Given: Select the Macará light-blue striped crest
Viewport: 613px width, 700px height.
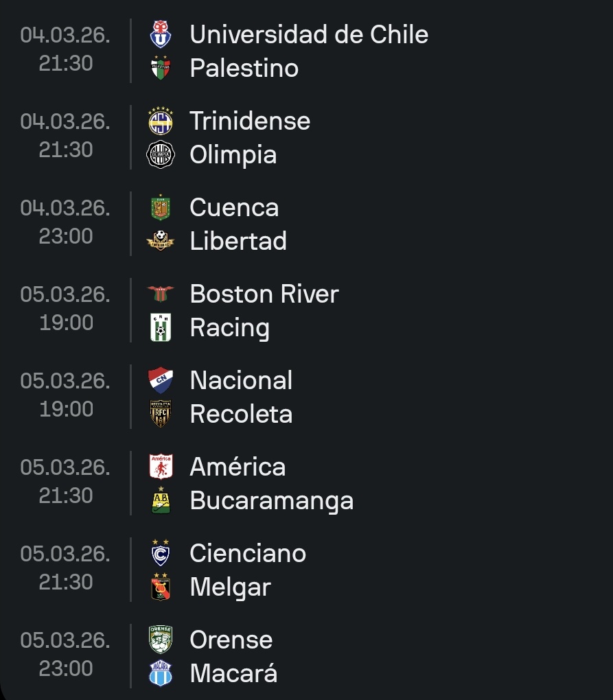Looking at the screenshot, I should click(x=161, y=674).
